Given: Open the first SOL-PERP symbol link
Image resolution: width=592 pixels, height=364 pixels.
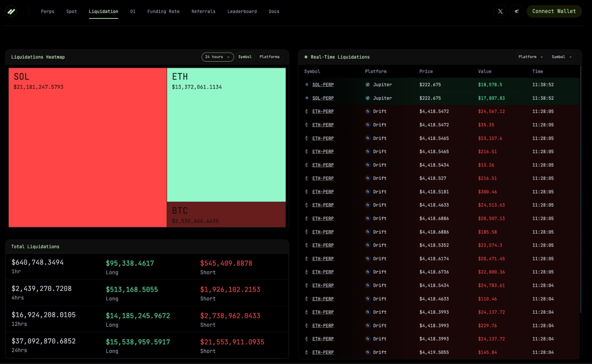Looking at the screenshot, I should point(323,85).
